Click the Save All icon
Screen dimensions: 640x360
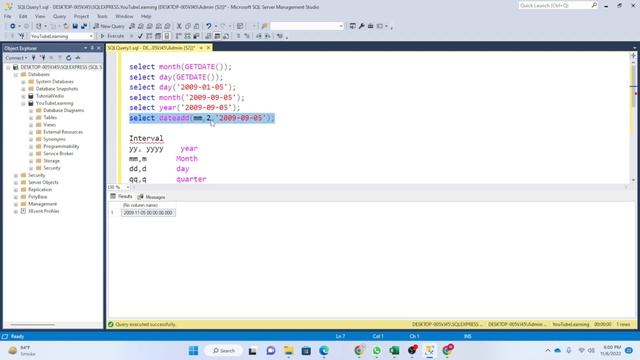pos(84,26)
